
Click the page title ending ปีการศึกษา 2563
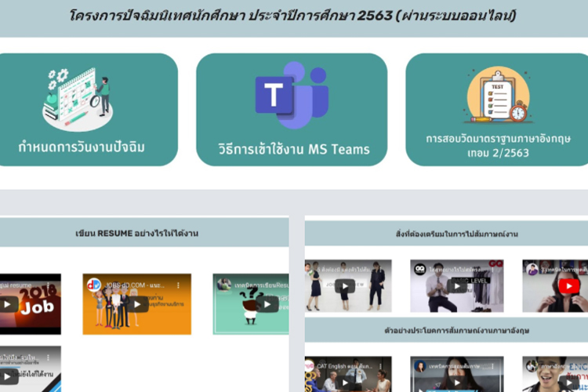(292, 16)
